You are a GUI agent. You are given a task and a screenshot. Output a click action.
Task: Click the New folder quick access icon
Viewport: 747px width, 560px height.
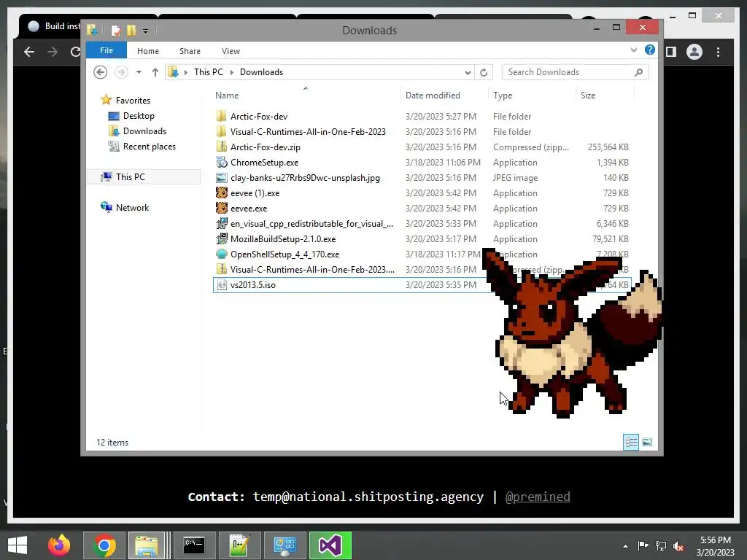(131, 31)
